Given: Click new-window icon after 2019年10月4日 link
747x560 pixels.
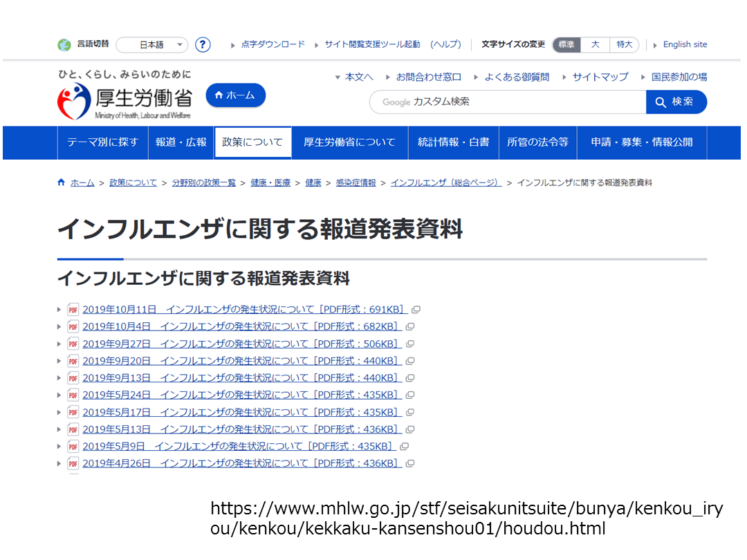Looking at the screenshot, I should coord(410,327).
